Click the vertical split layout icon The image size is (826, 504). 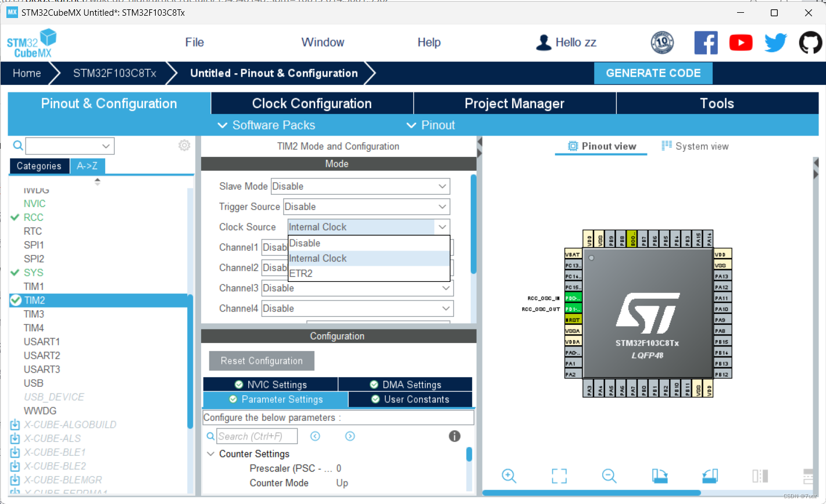[760, 476]
